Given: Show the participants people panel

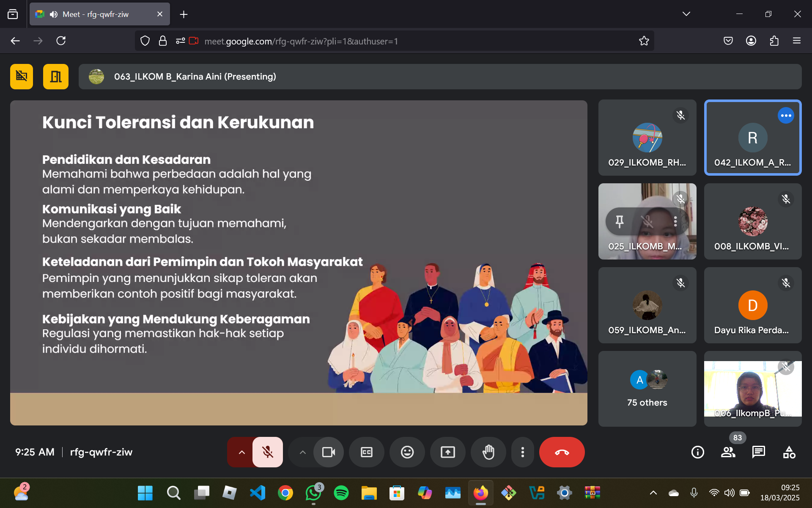Looking at the screenshot, I should 728,452.
